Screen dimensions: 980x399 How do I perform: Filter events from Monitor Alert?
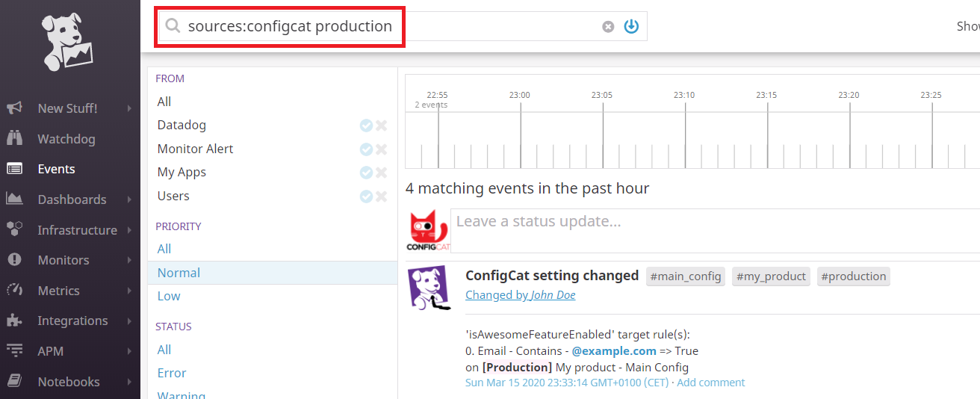[x=195, y=149]
